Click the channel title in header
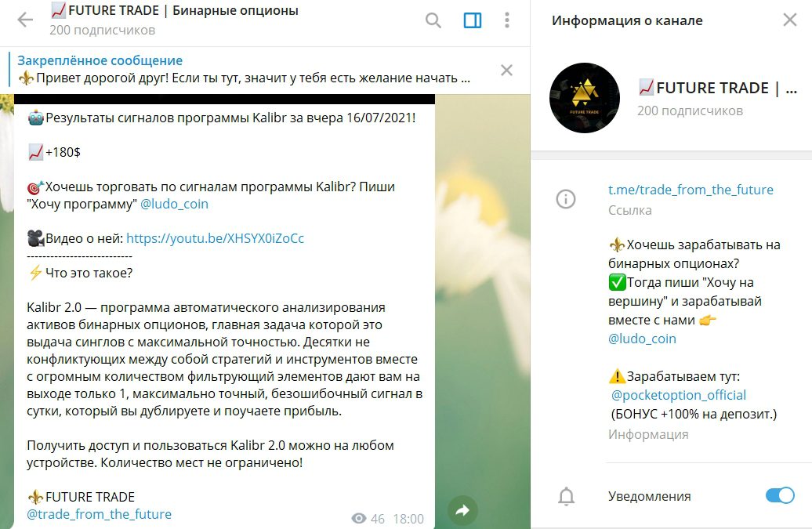The height and width of the screenshot is (529, 812). point(175,10)
